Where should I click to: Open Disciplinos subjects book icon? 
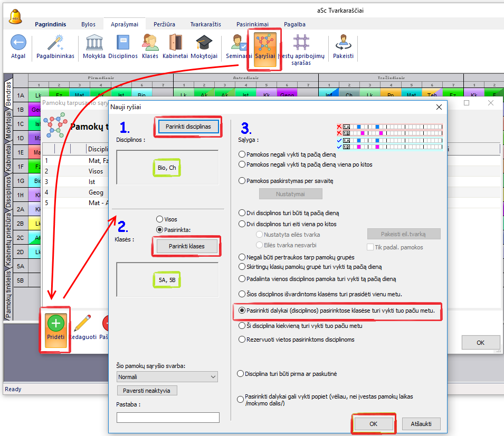(123, 43)
